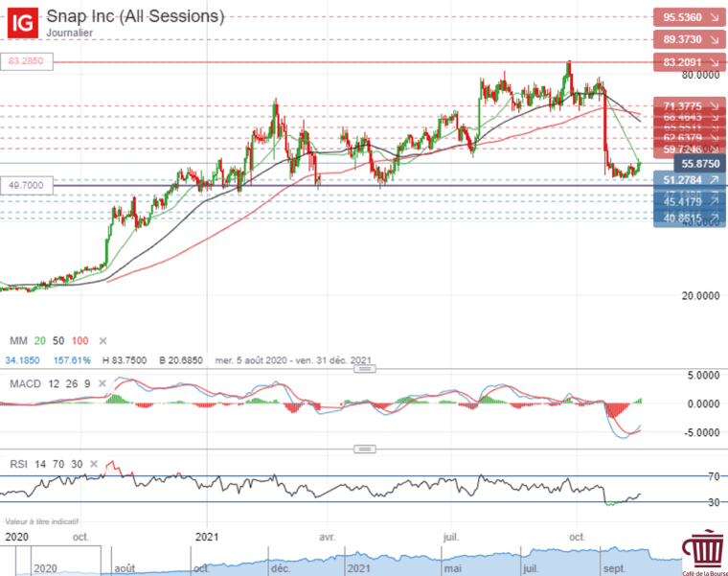Select the 51.2784 support level tag

[689, 180]
